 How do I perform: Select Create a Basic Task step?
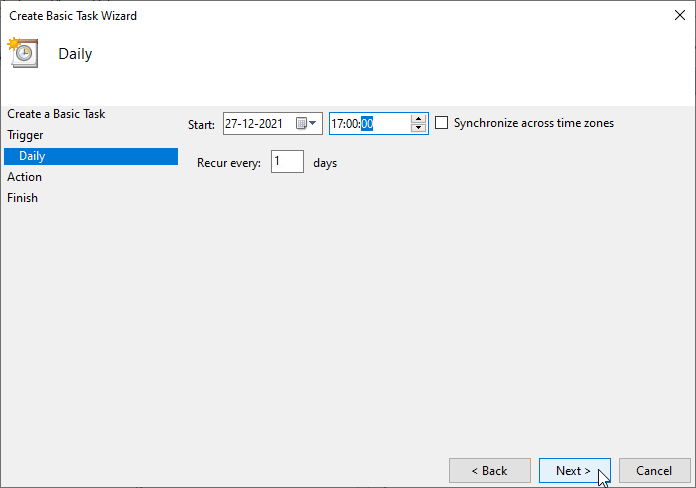(x=56, y=114)
